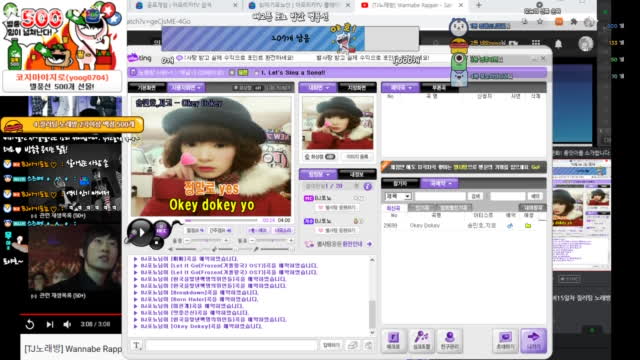Click the purple round record button by the player
The width and height of the screenshot is (640, 360).
[x=161, y=230]
